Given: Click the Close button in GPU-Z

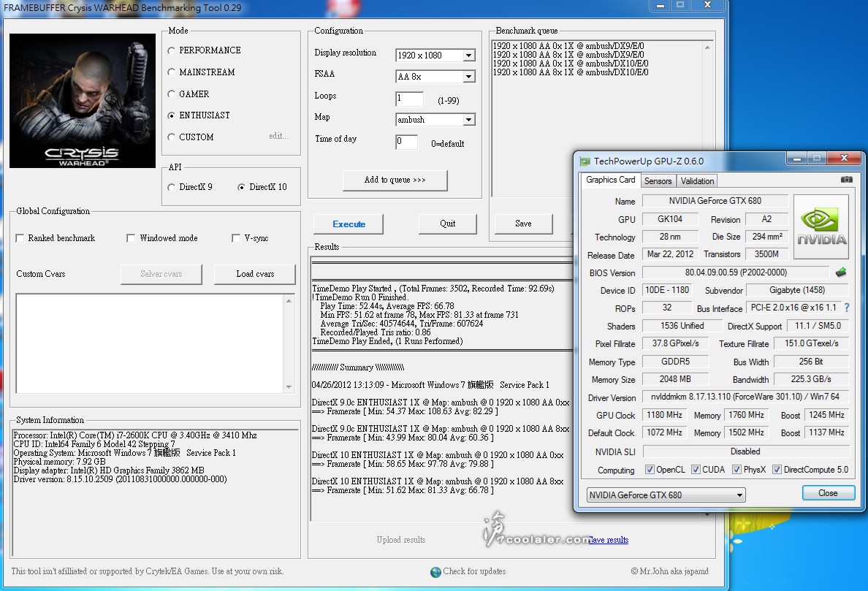Looking at the screenshot, I should [828, 493].
